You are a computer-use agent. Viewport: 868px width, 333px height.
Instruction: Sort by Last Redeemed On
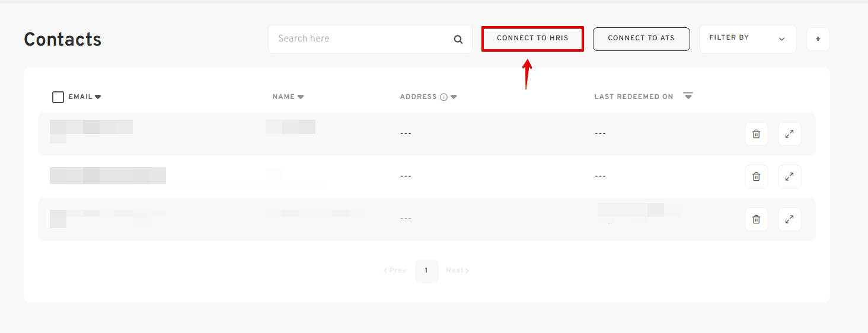point(688,96)
